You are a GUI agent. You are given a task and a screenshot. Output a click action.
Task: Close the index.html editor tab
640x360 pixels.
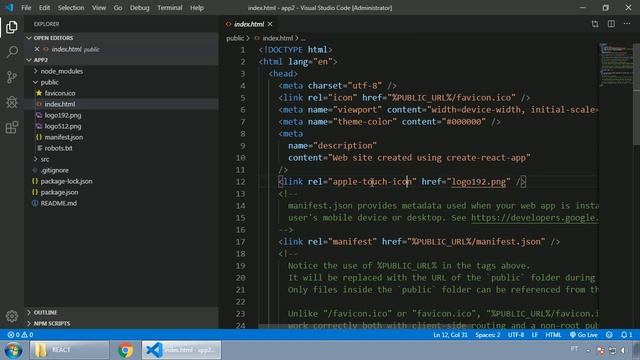270,24
